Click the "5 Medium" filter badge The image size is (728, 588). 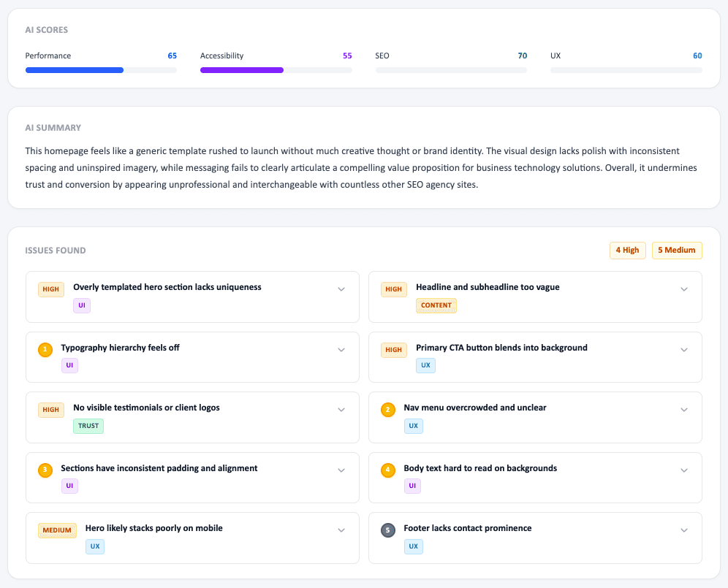676,251
